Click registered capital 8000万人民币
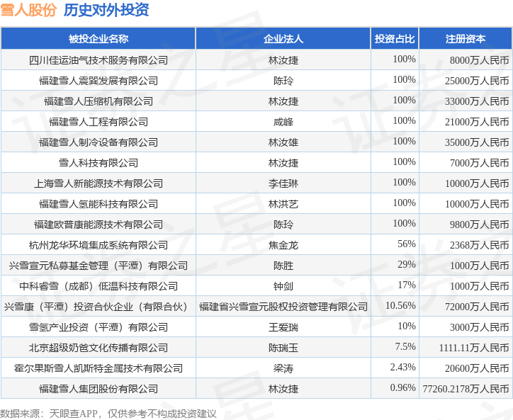The image size is (513, 420). (479, 60)
